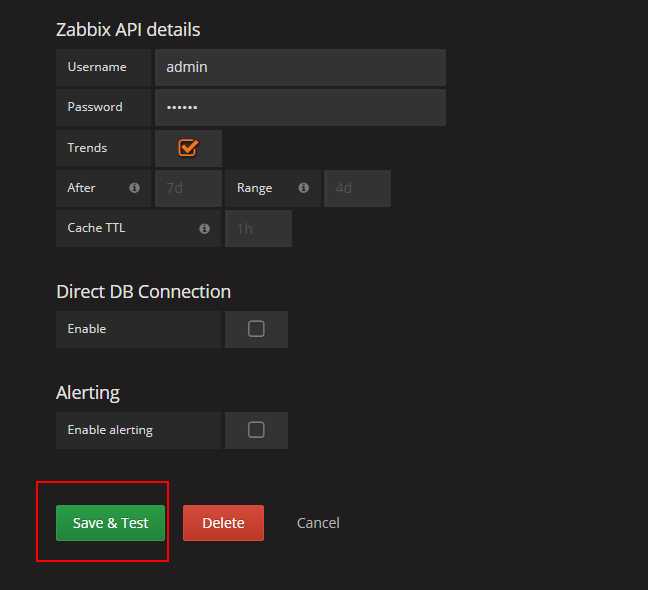The height and width of the screenshot is (590, 648).
Task: Cancel the datasource edit
Action: (x=318, y=523)
